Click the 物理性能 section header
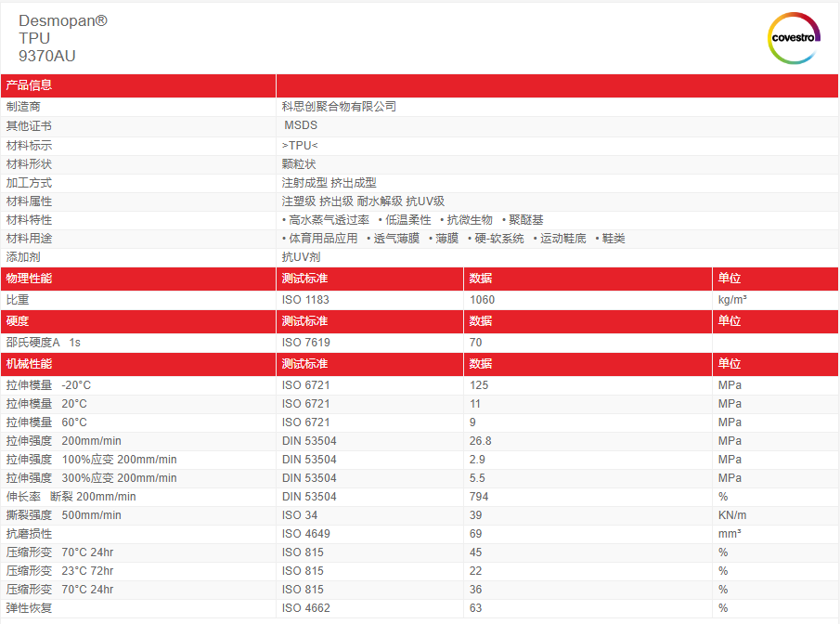The height and width of the screenshot is (624, 840). (29, 279)
